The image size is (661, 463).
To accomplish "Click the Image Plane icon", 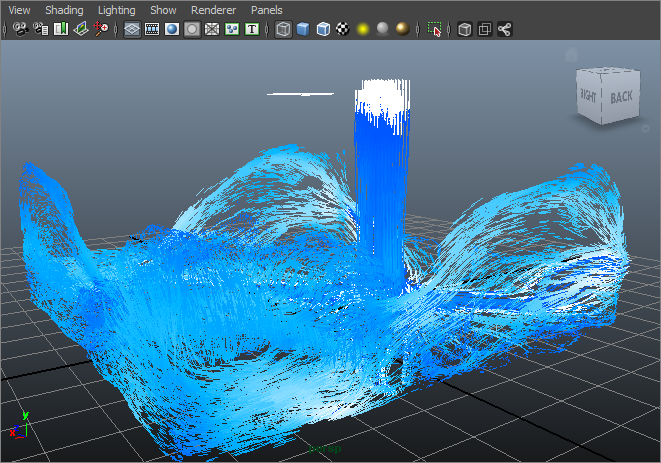I will (81, 29).
